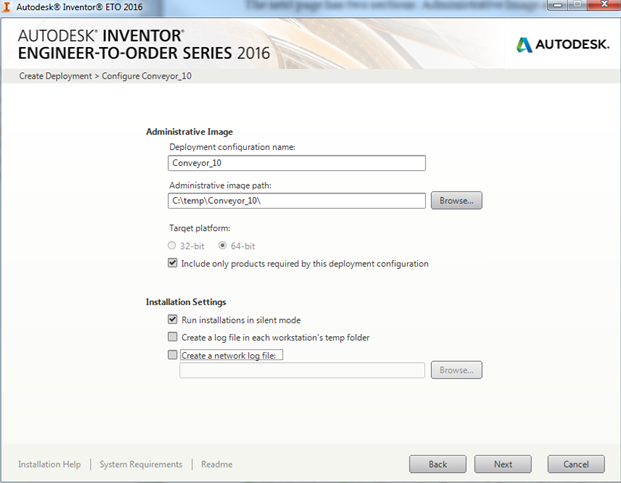Open System Requirements link
This screenshot has width=621, height=483.
[x=141, y=464]
